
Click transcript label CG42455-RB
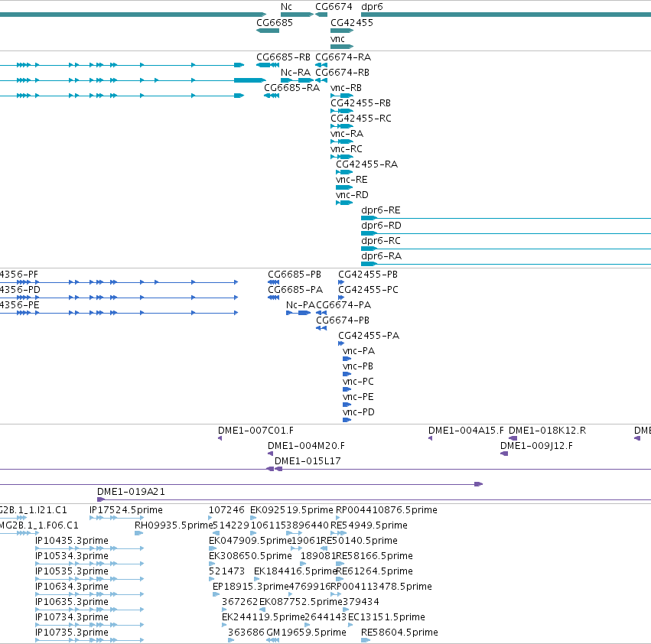point(360,102)
